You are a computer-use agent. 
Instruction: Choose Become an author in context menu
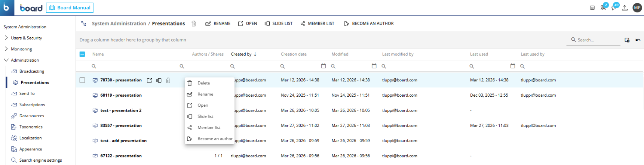(x=209, y=138)
